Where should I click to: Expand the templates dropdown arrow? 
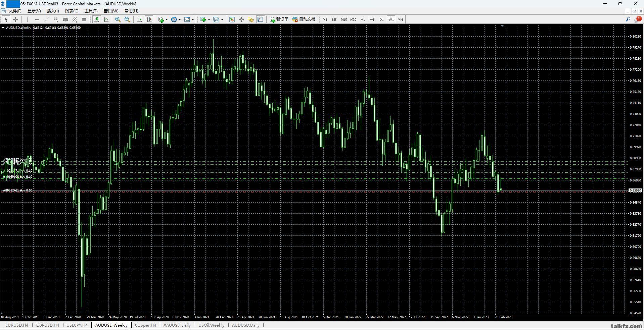193,19
